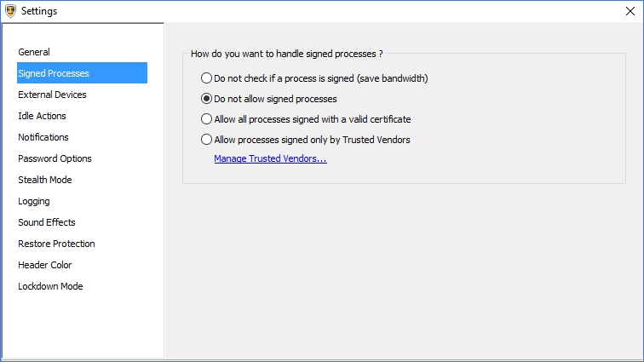The width and height of the screenshot is (644, 362).
Task: Open Password Options section
Action: pyautogui.click(x=55, y=158)
